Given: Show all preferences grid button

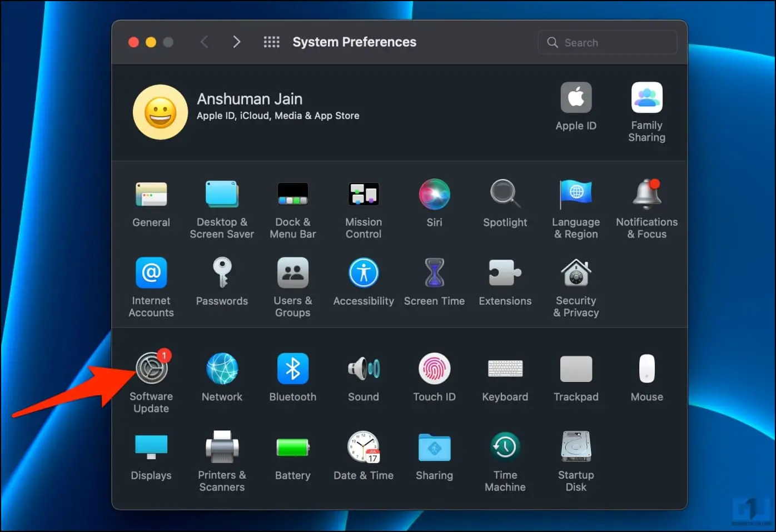Looking at the screenshot, I should click(271, 42).
